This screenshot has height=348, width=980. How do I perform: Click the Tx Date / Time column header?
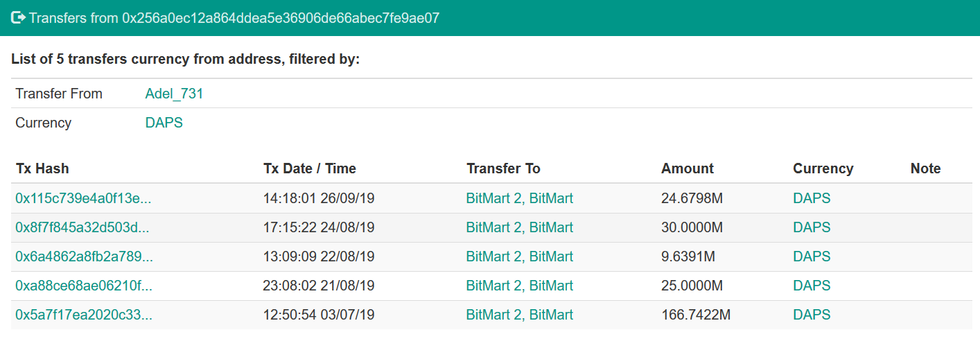click(310, 168)
